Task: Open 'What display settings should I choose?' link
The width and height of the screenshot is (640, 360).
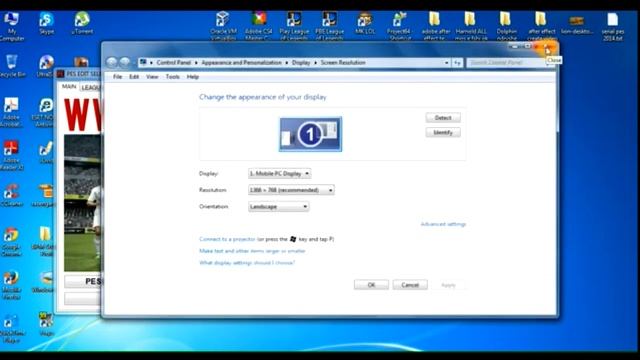Action: pyautogui.click(x=247, y=263)
